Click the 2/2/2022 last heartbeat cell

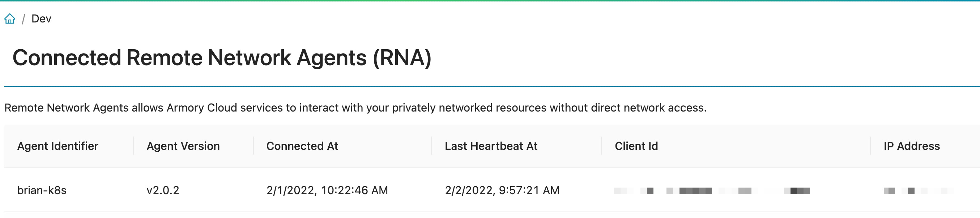pos(502,190)
